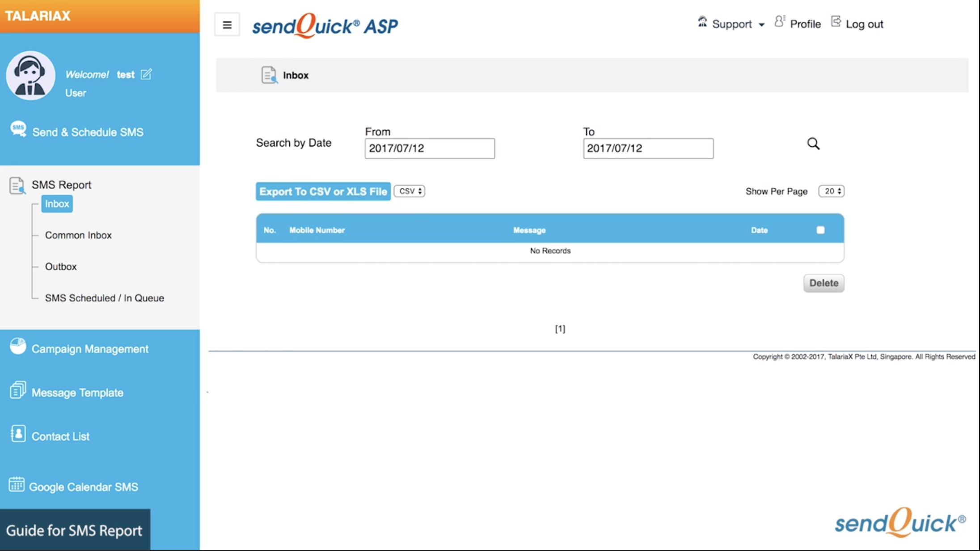Open Google Calendar SMS menu
980x551 pixels.
click(x=84, y=487)
